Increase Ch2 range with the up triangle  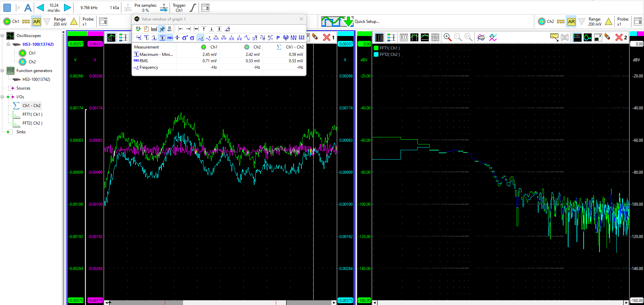(609, 22)
